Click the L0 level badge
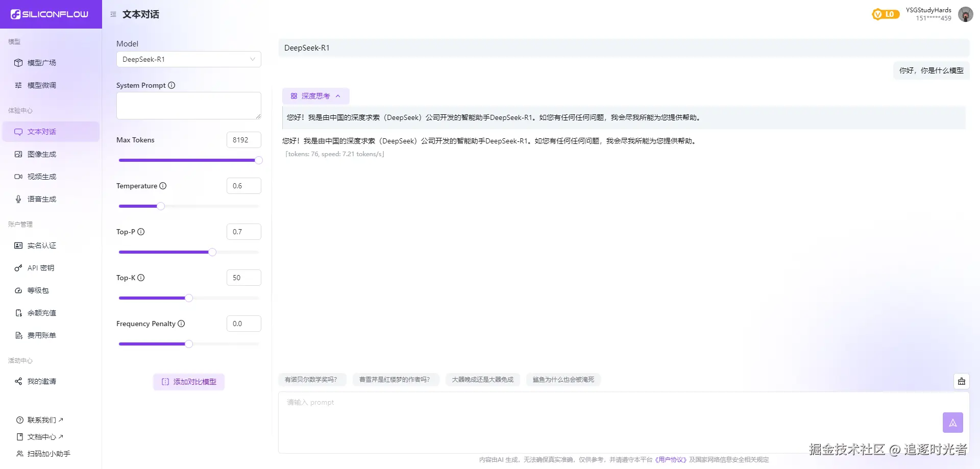The width and height of the screenshot is (980, 469). click(x=886, y=14)
